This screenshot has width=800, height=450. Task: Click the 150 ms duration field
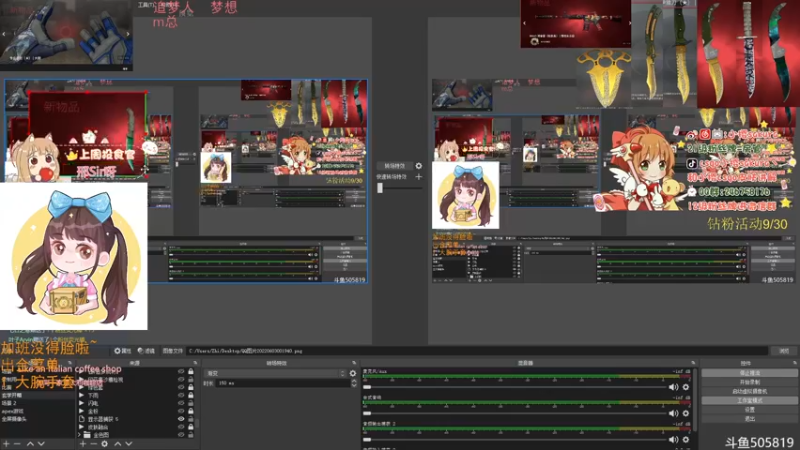coord(283,383)
